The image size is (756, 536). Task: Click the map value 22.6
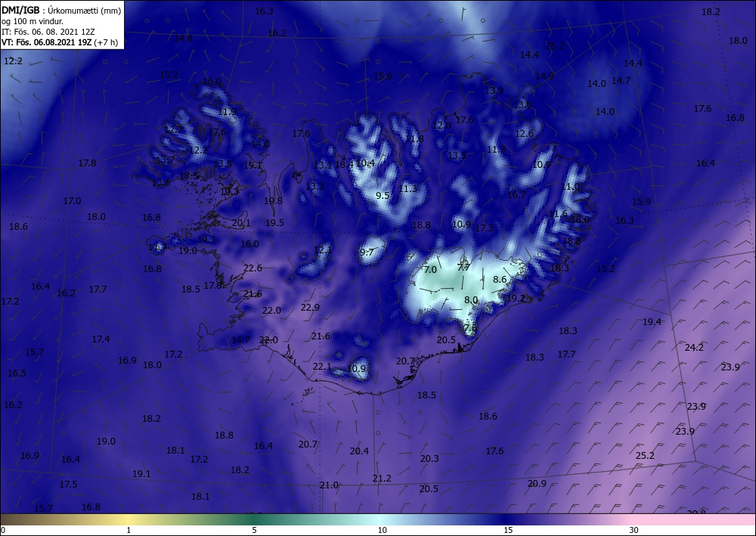[253, 268]
